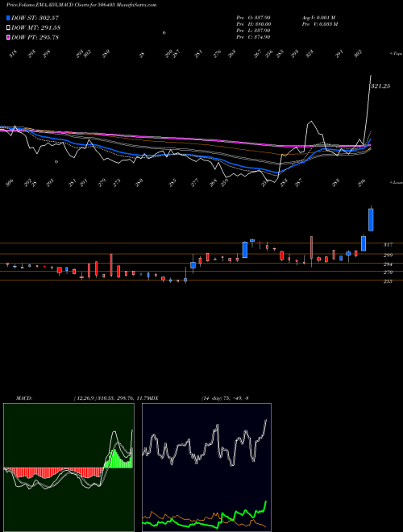Click the white DOW MT legend swatch

point(8,28)
